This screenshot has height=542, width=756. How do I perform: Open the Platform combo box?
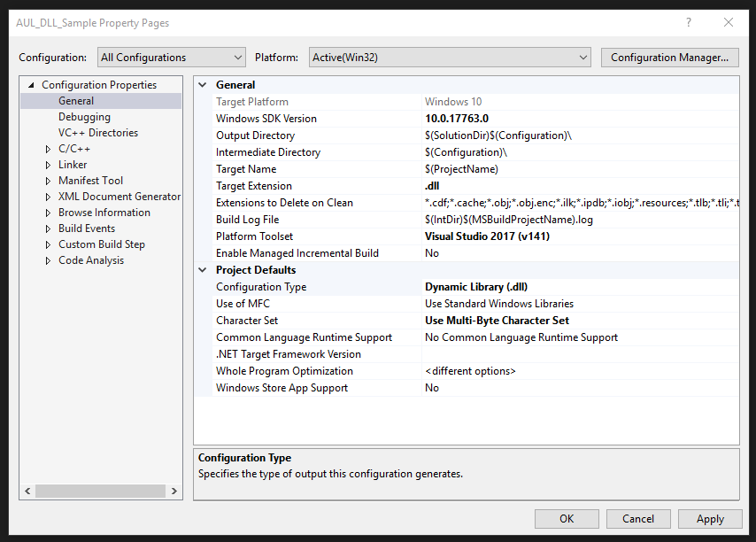click(582, 57)
